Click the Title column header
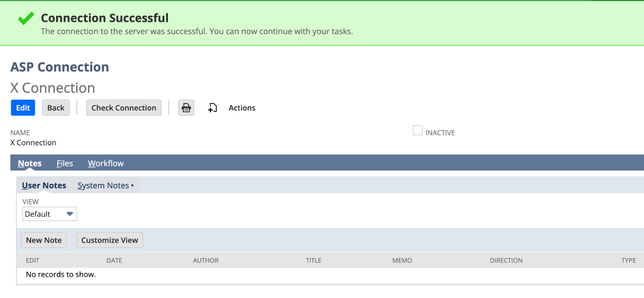The height and width of the screenshot is (298, 644). pos(314,261)
